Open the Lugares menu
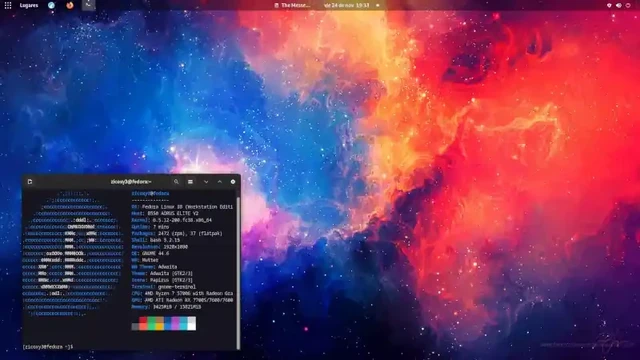Viewport: 640px width, 360px height. coord(29,5)
